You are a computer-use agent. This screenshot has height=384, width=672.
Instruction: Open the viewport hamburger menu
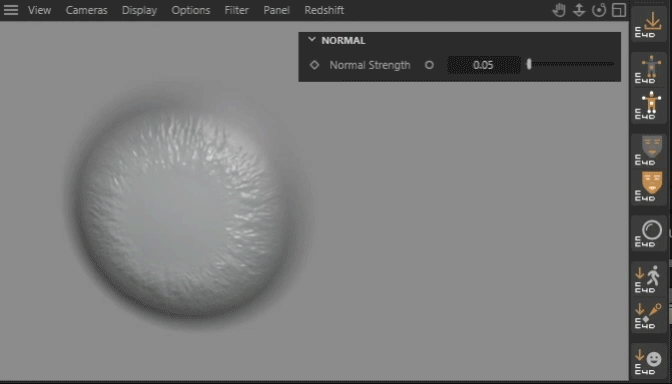pos(11,10)
